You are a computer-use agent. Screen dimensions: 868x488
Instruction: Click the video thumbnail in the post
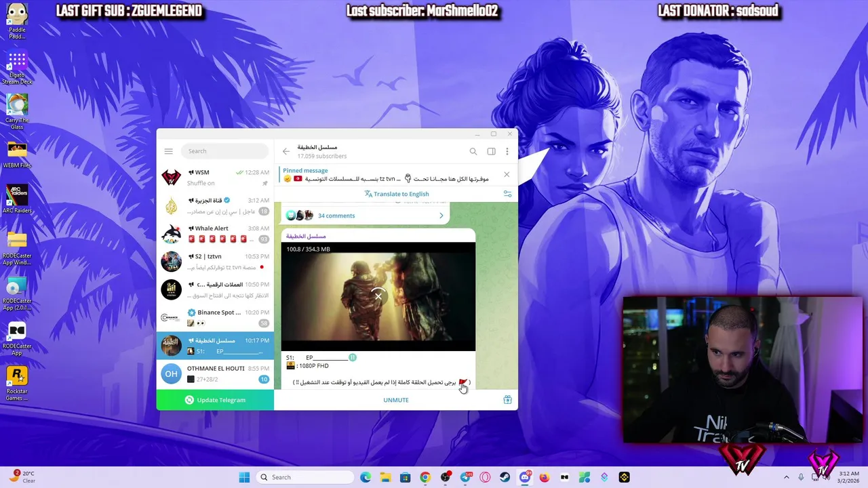tap(378, 297)
